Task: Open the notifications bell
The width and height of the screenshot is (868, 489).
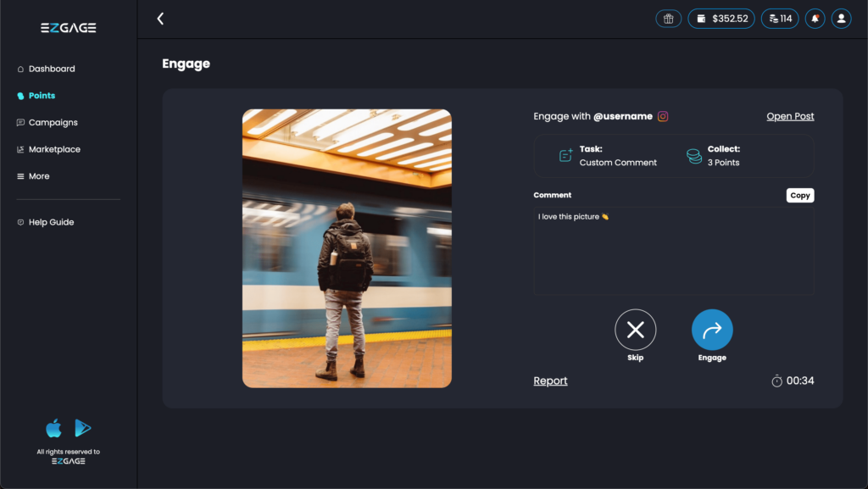Action: (815, 19)
